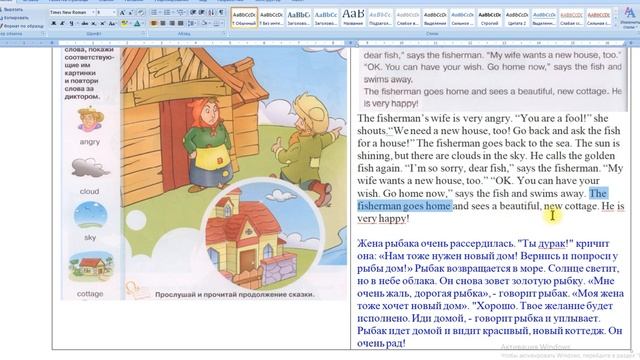Decrease the paragraph indent

click(x=193, y=13)
